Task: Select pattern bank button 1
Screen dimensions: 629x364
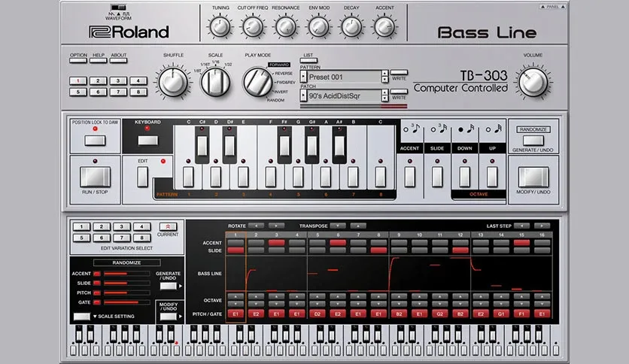Action: click(x=78, y=80)
